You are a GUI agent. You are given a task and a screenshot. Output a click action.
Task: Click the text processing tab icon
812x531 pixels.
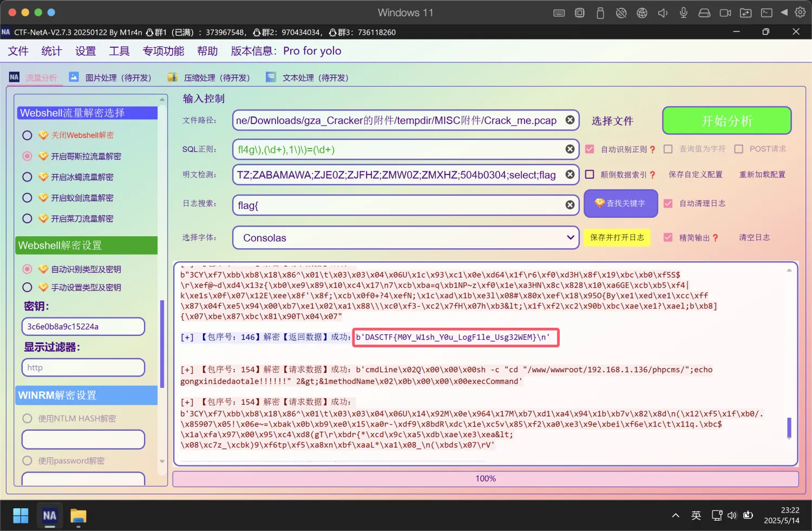coord(271,77)
